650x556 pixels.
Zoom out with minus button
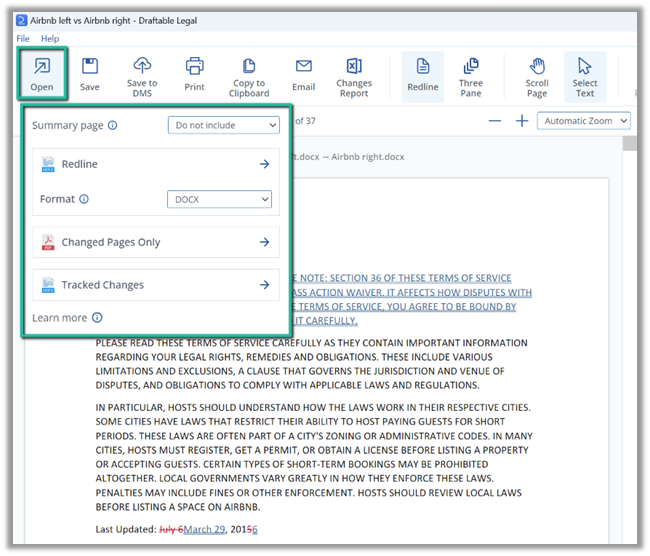tap(495, 121)
